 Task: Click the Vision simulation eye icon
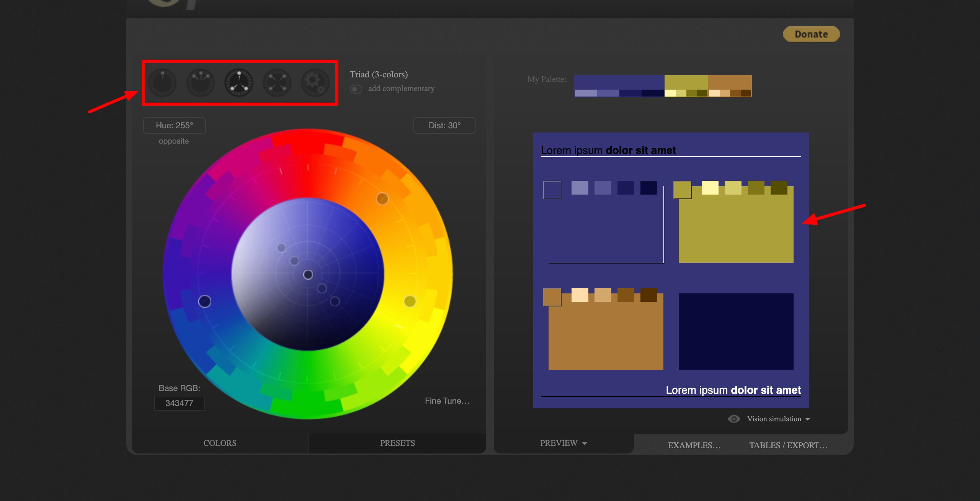(734, 419)
